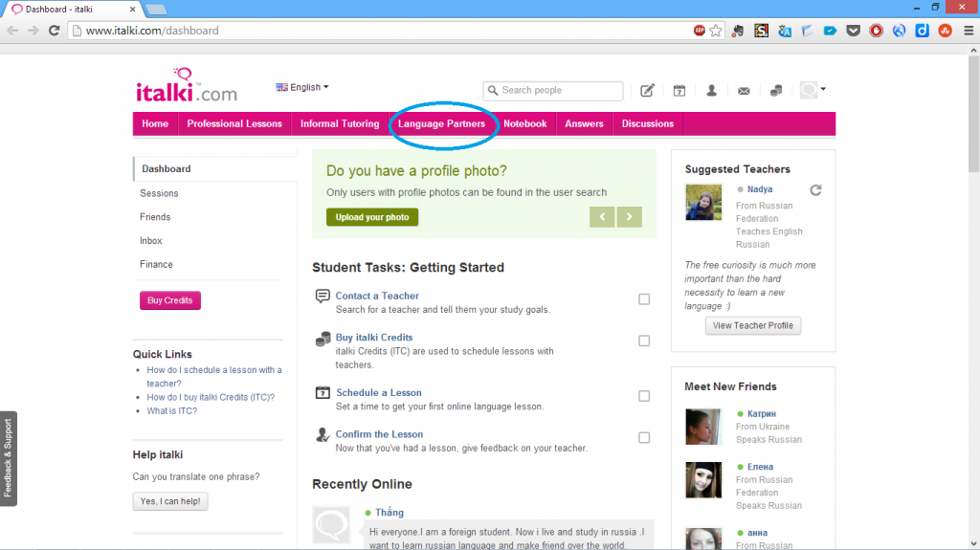980x550 pixels.
Task: Open the Answers tab
Action: tap(584, 123)
